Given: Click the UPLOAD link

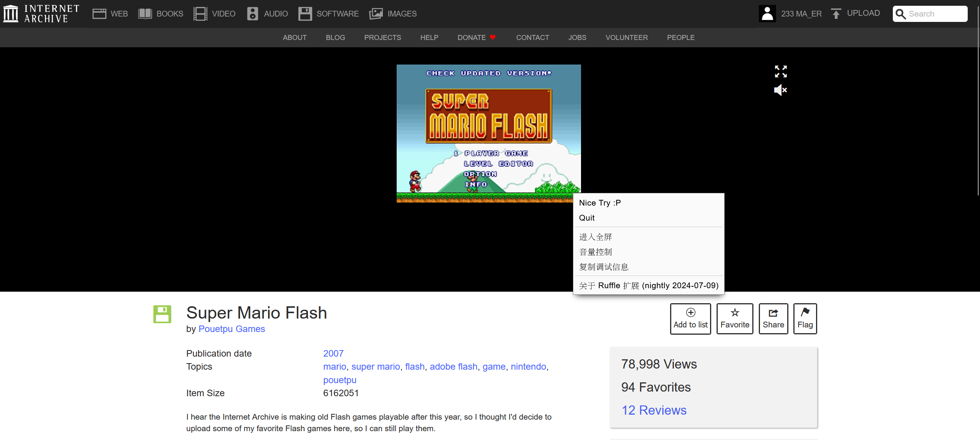Looking at the screenshot, I should [863, 13].
